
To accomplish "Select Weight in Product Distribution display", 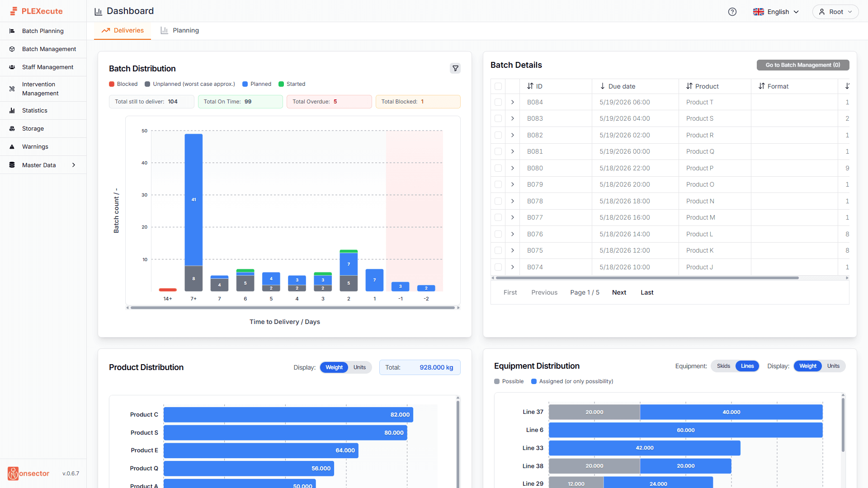I will tap(334, 367).
